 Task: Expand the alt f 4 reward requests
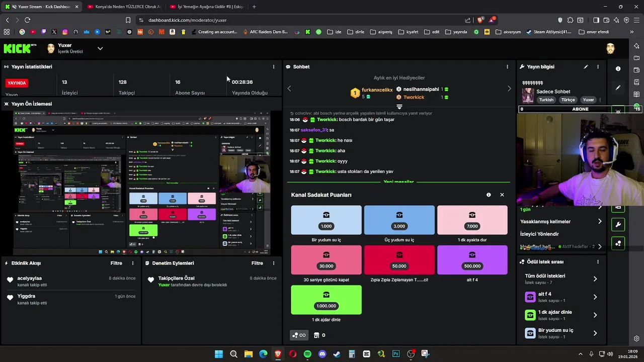[560, 297]
